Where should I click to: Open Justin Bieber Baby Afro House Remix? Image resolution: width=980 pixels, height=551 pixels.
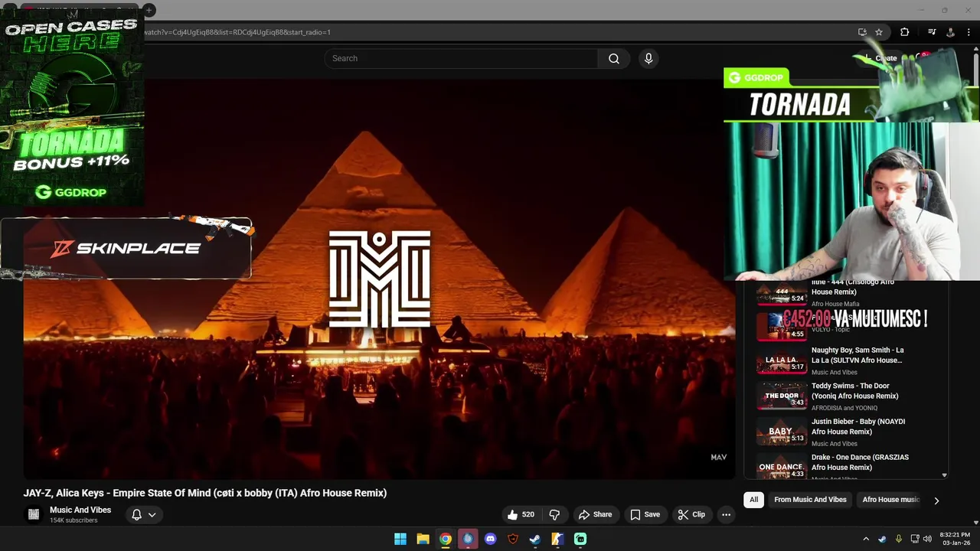(x=858, y=426)
